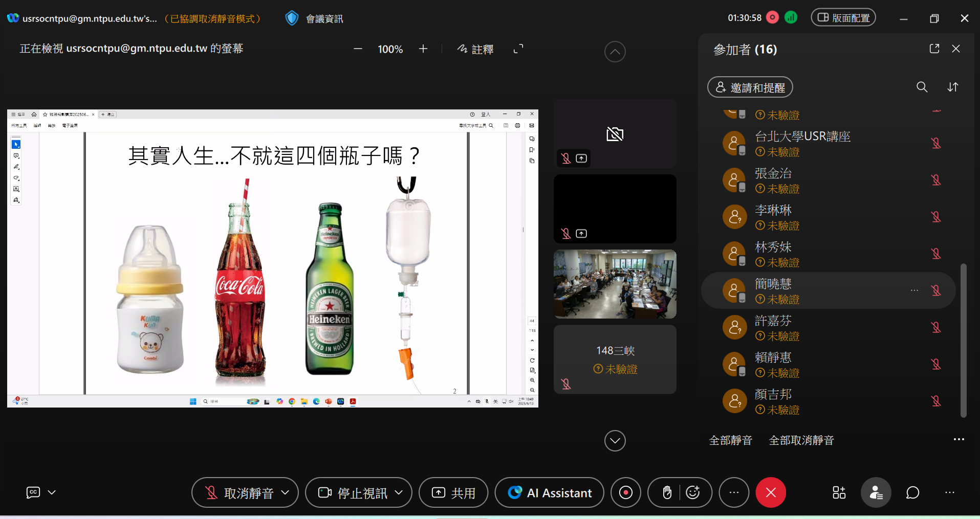980x519 pixels.
Task: Show next video thumbnails with down arrow
Action: pyautogui.click(x=615, y=441)
